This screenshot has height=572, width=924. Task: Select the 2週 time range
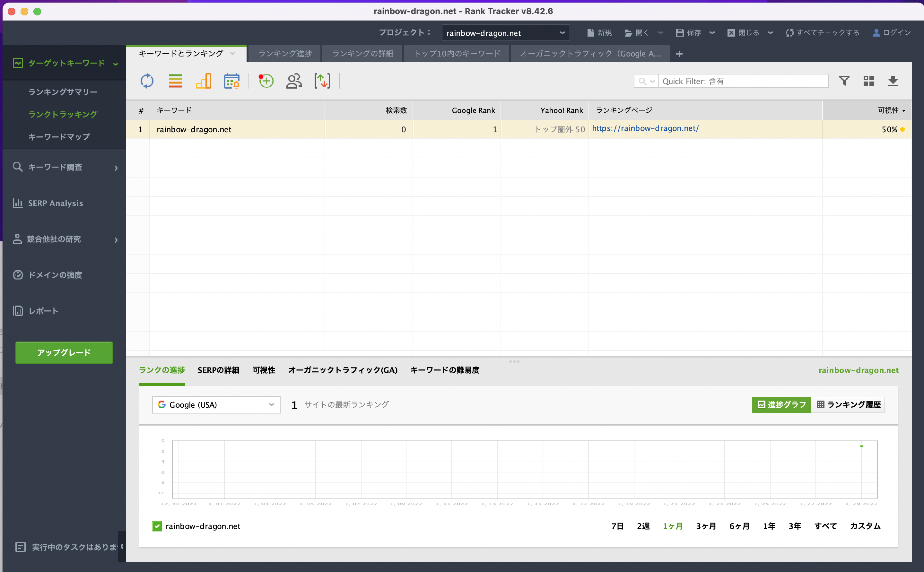point(643,526)
